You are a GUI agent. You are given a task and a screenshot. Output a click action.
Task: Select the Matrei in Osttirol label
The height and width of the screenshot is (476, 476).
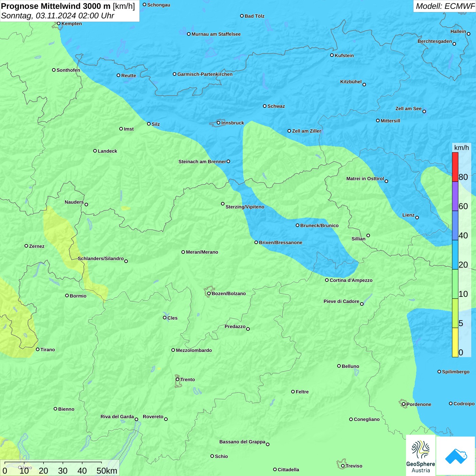(365, 178)
